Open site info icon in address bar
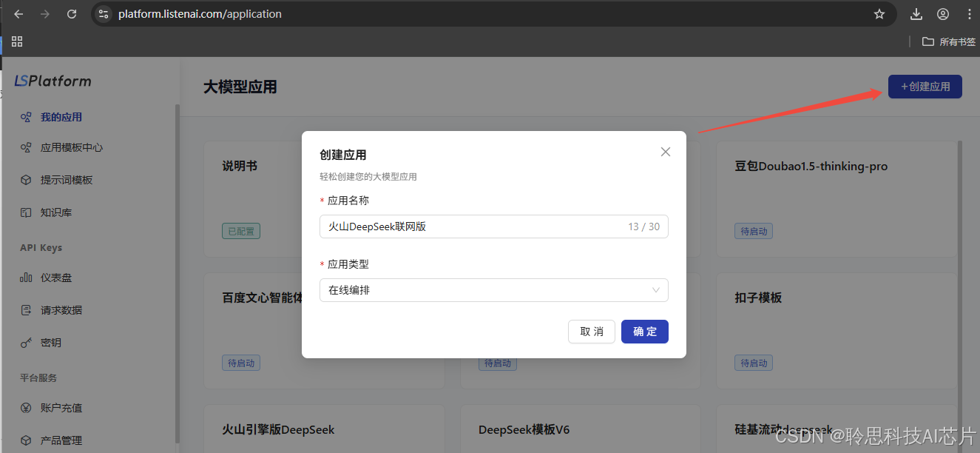This screenshot has width=980, height=453. click(104, 14)
